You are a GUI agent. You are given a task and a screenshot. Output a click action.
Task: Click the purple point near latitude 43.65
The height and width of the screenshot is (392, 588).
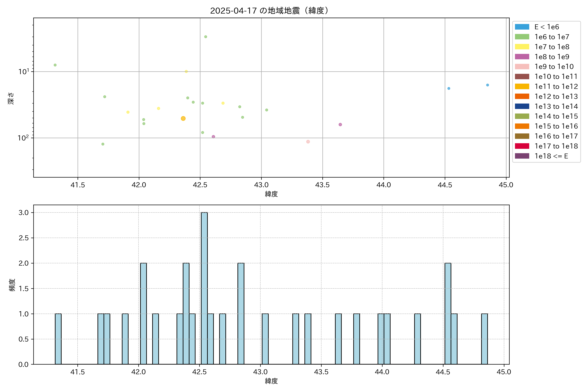[340, 124]
